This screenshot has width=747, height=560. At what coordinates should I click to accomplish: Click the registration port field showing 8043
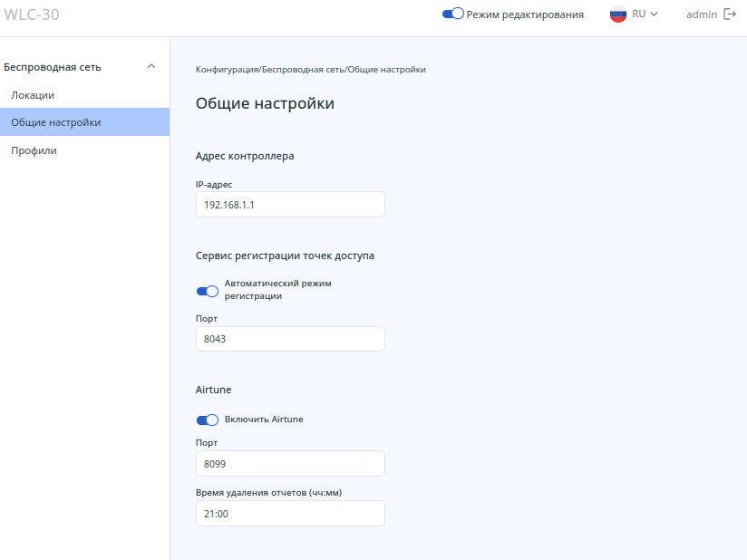[x=290, y=339]
